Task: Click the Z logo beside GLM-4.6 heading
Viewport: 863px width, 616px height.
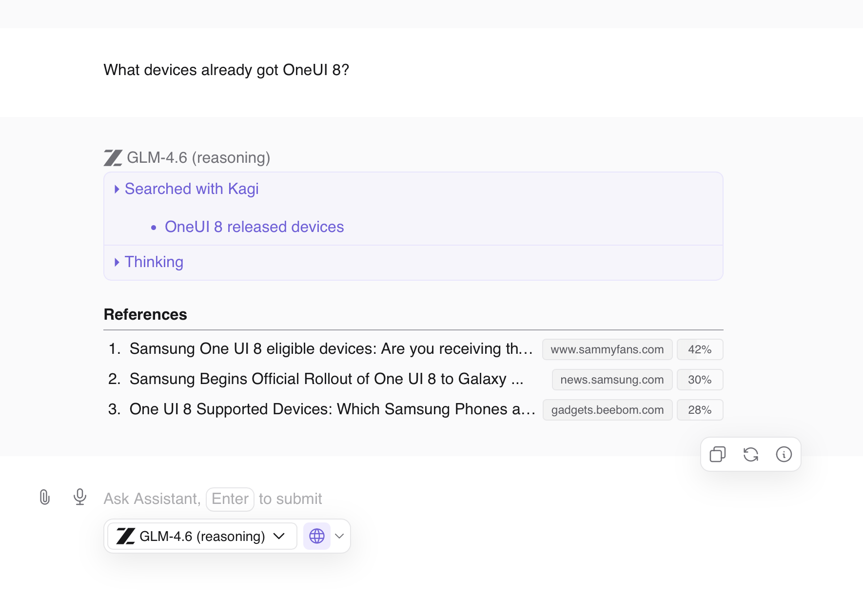Action: [113, 158]
